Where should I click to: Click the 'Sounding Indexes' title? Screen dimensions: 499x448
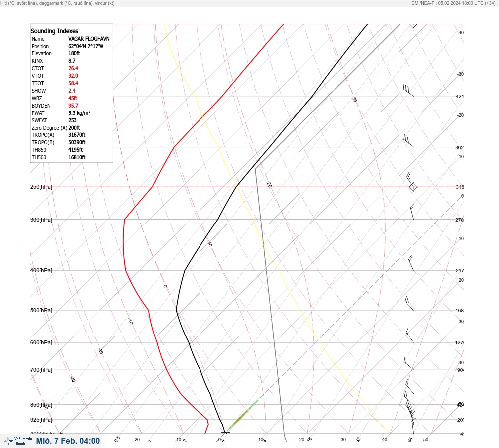point(54,31)
